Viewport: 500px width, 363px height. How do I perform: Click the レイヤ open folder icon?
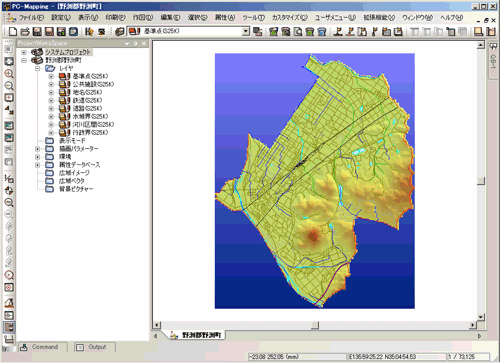click(50, 68)
